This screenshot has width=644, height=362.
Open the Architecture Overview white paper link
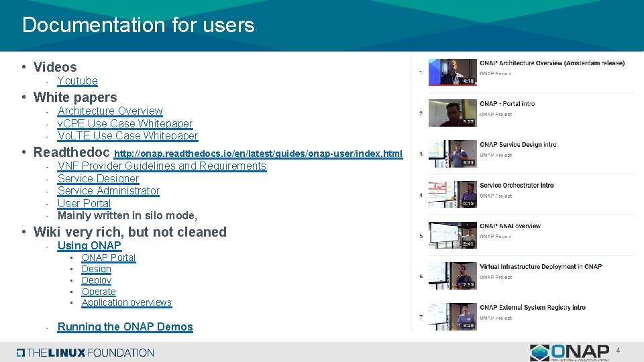click(x=110, y=111)
